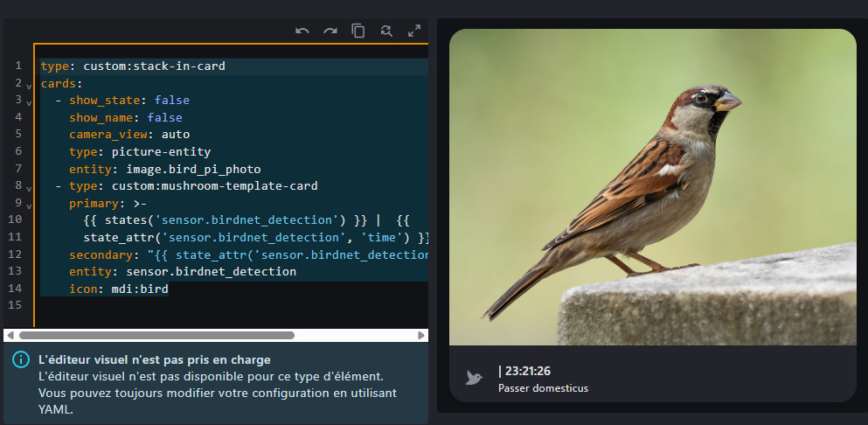Click the horizontal scrollbar's left arrow
The height and width of the screenshot is (425, 868).
(x=10, y=335)
